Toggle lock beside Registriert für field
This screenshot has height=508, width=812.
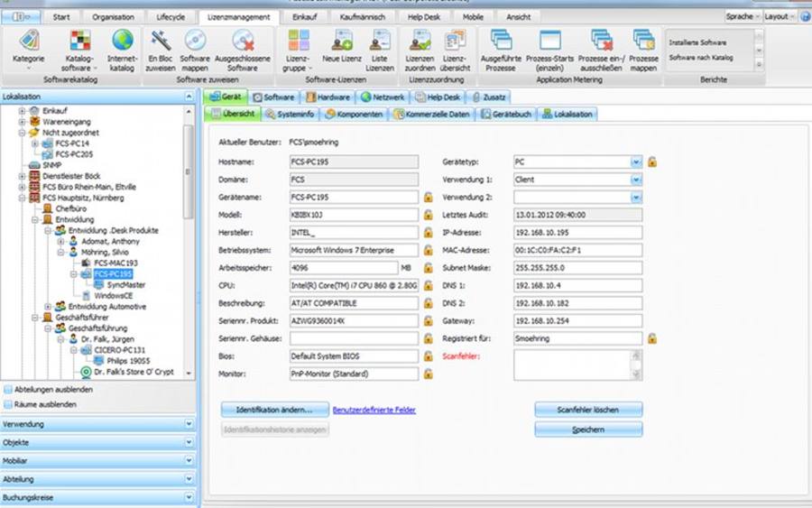[x=652, y=338]
